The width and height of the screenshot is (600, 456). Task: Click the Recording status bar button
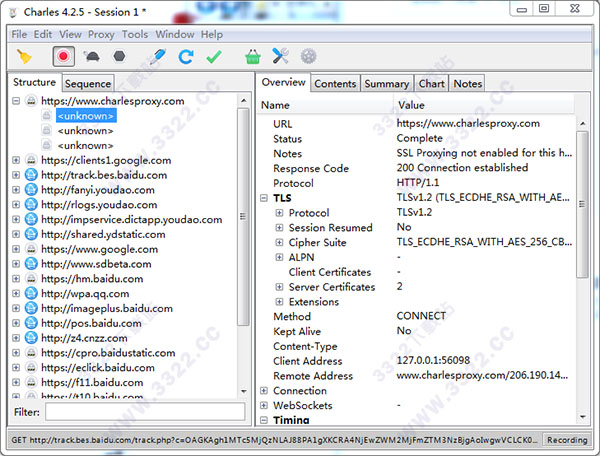pos(567,440)
